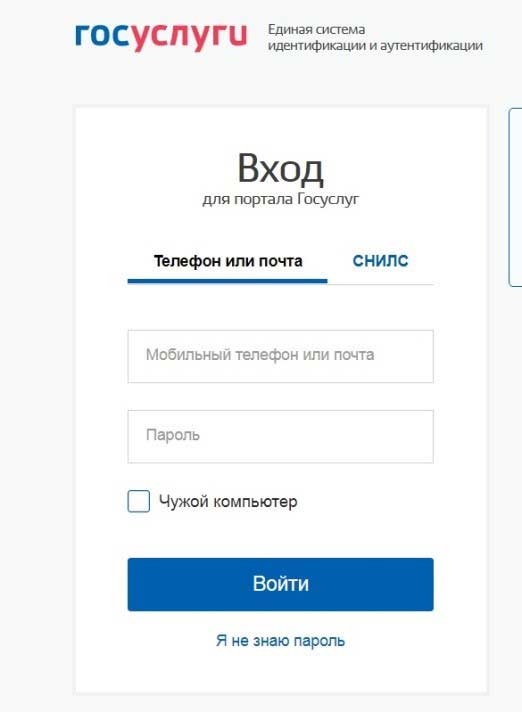
Task: Click the blue underline beneath the active tab
Action: point(227,282)
